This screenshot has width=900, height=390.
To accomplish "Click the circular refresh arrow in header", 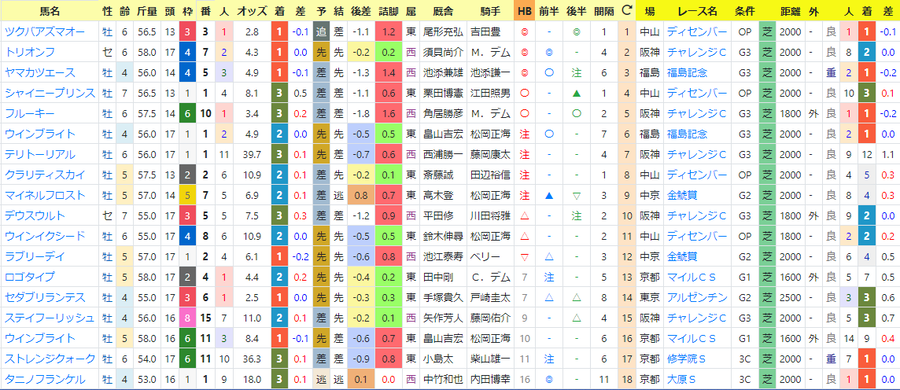I will coord(626,11).
